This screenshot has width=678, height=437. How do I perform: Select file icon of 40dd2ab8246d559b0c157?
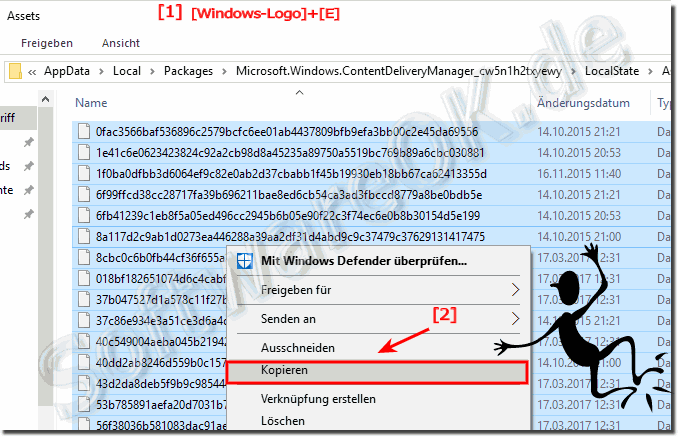tap(84, 362)
